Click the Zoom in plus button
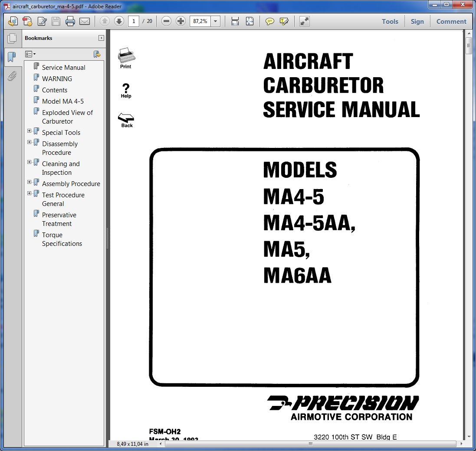476x451 pixels. (x=181, y=21)
